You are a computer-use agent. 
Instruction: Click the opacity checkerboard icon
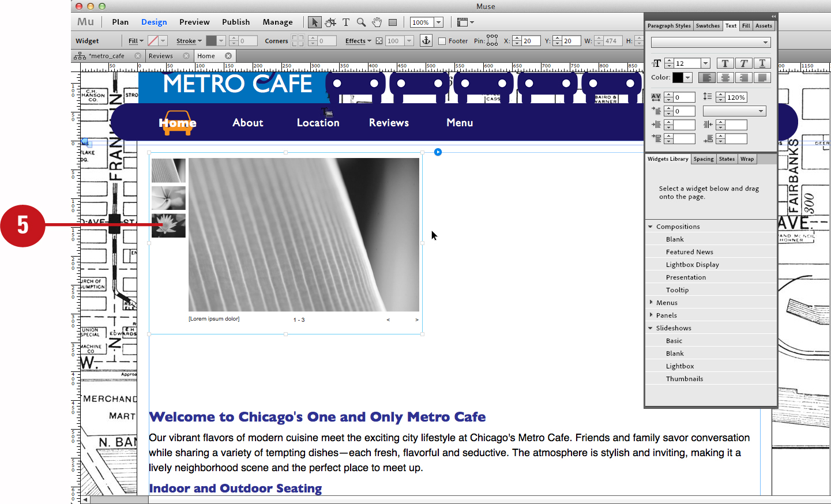[x=379, y=41]
